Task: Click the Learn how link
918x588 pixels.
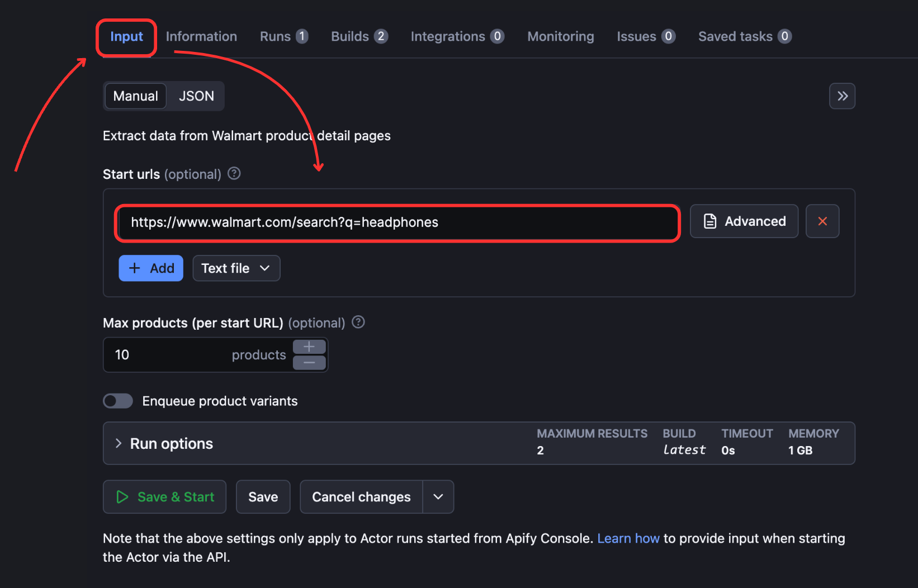Action: [628, 538]
